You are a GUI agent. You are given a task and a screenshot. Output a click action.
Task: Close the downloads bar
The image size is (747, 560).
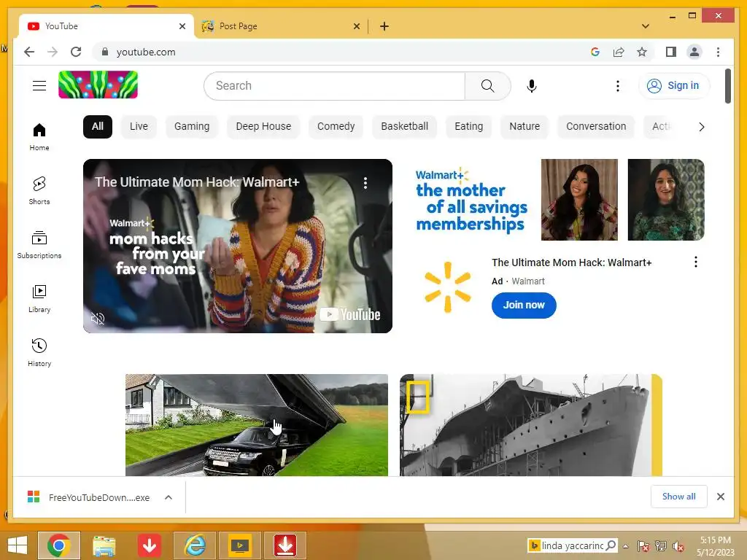click(x=720, y=497)
